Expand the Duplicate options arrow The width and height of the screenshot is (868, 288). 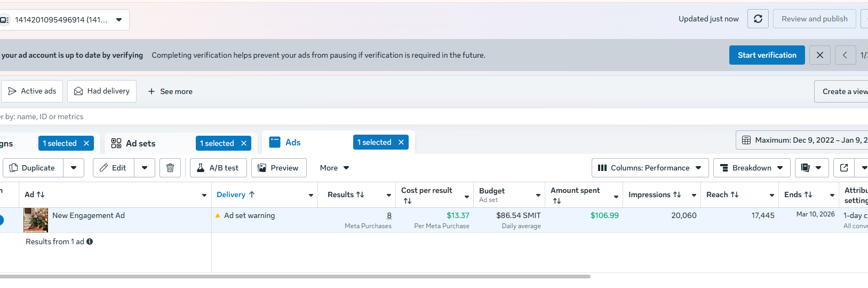[74, 168]
